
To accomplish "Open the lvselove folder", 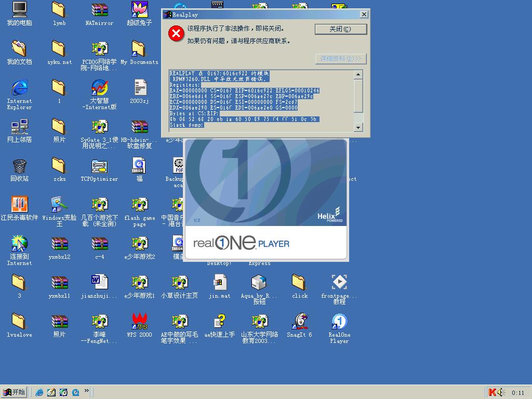I will point(19,321).
